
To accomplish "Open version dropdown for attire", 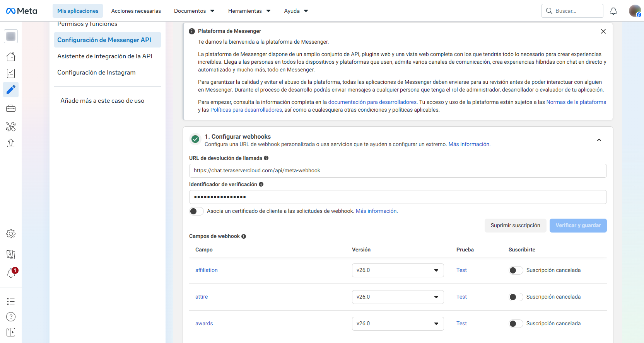I will point(398,297).
